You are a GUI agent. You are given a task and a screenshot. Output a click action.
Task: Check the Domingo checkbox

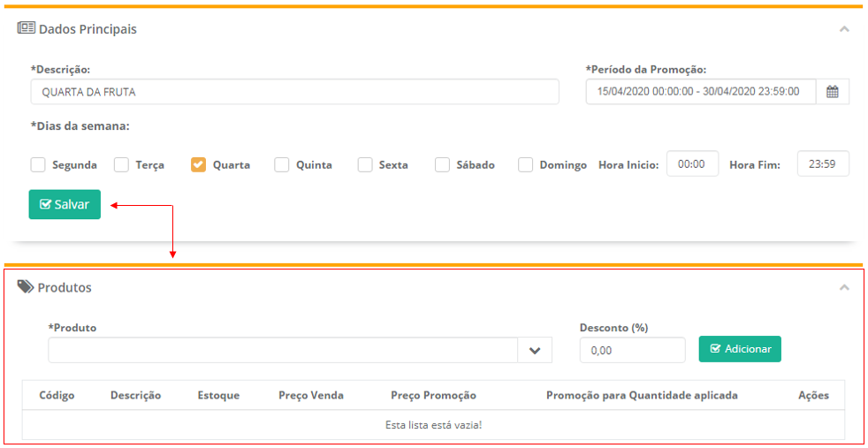[526, 164]
